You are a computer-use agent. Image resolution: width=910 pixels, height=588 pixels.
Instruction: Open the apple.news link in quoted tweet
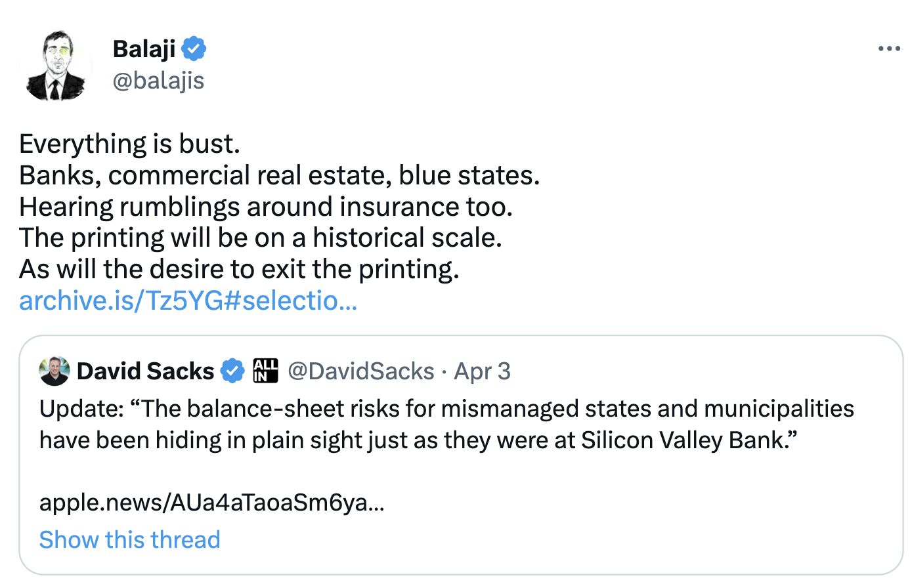(x=211, y=503)
